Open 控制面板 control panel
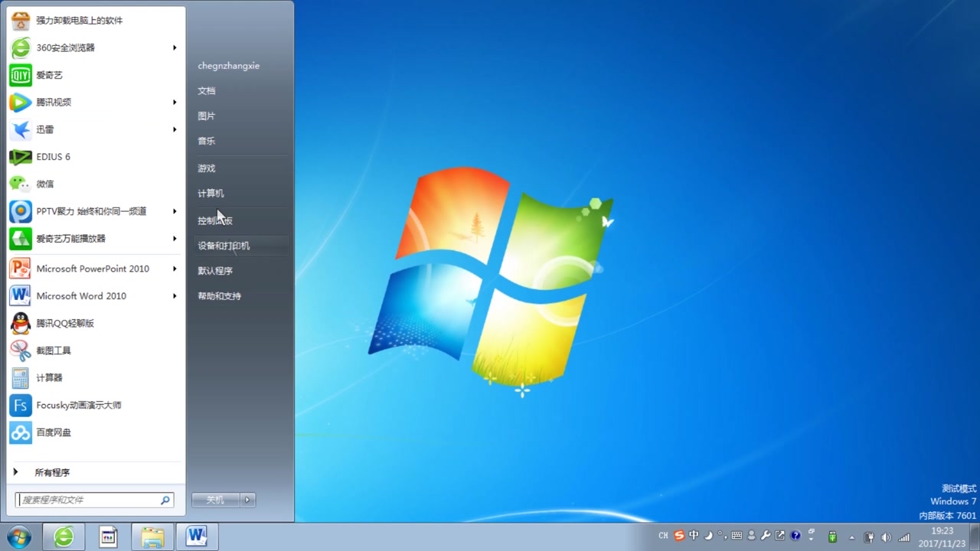 [x=215, y=221]
